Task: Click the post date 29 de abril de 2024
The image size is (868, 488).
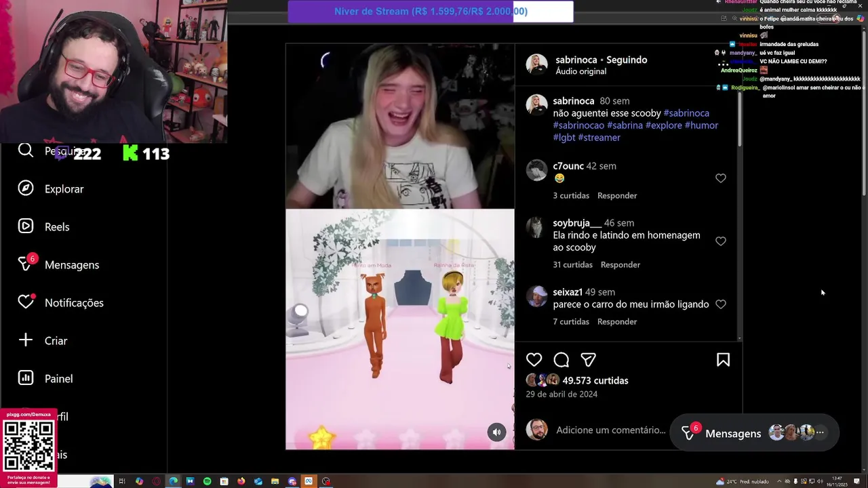Action: click(561, 394)
